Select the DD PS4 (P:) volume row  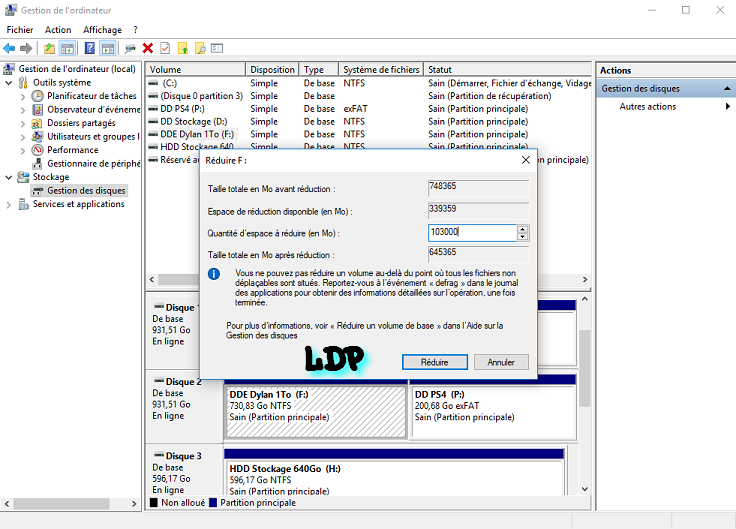368,109
